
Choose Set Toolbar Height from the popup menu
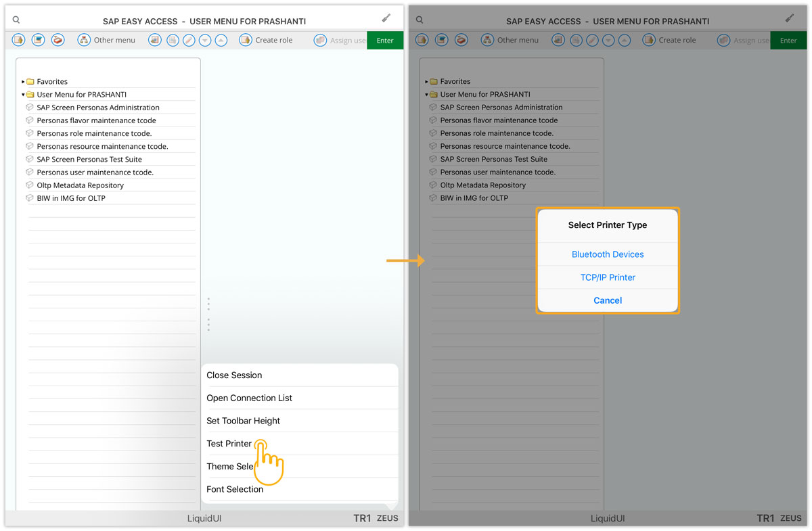point(300,421)
